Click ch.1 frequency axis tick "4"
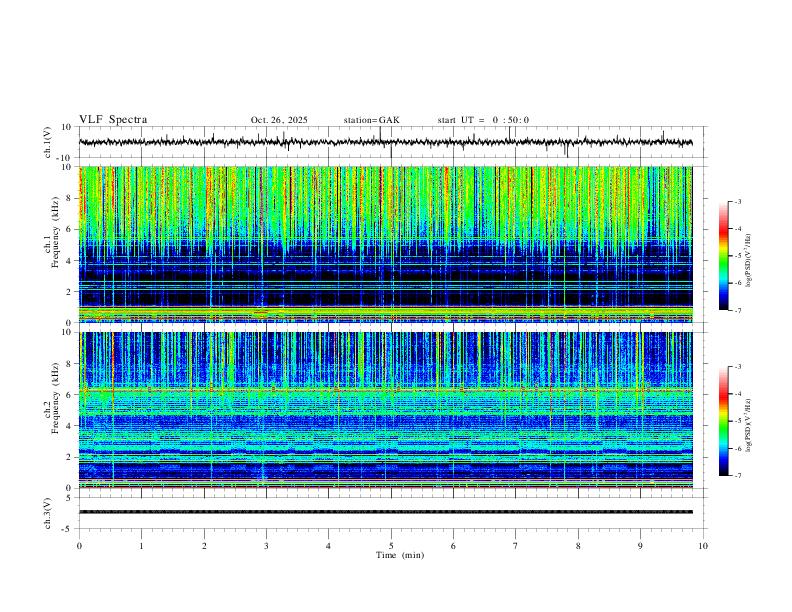 tap(69, 261)
